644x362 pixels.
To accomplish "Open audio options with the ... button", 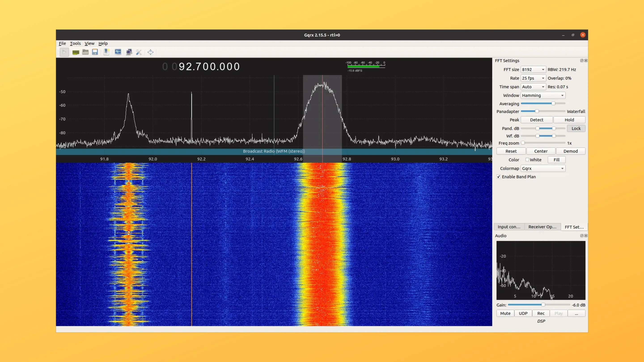I will tap(576, 313).
